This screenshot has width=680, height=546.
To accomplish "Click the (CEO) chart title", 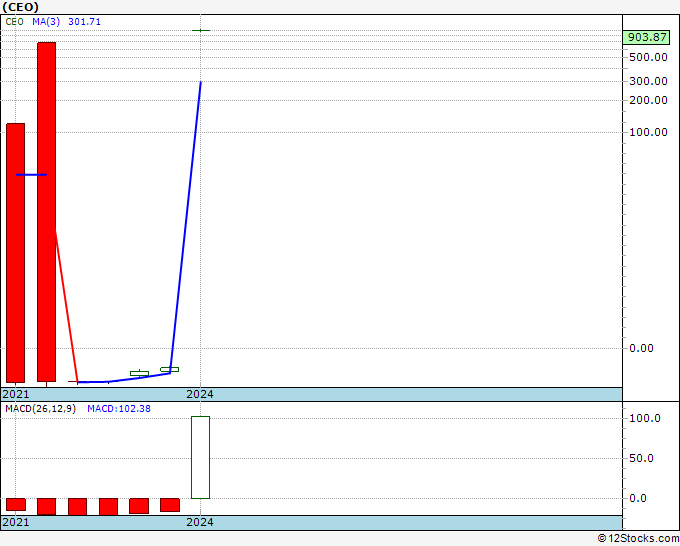I will coord(20,7).
